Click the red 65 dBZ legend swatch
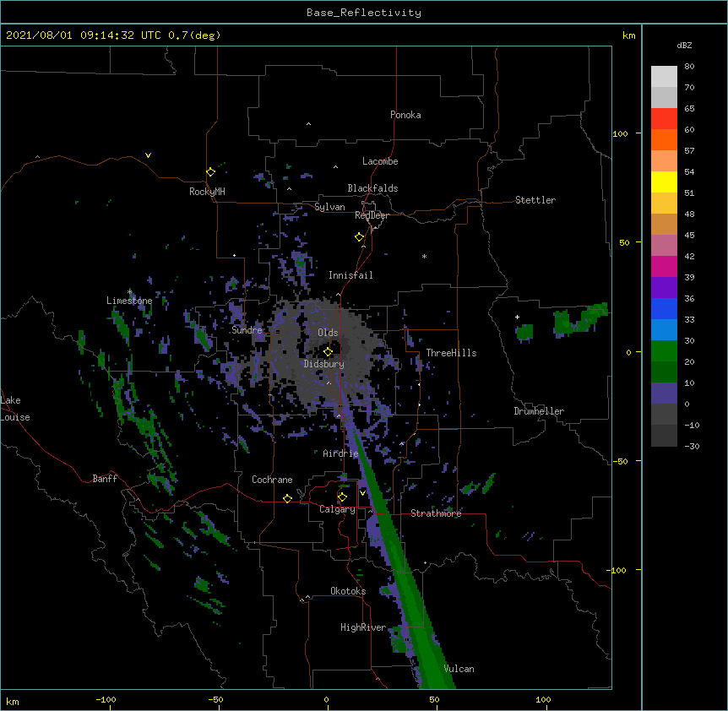The image size is (728, 711). [664, 119]
